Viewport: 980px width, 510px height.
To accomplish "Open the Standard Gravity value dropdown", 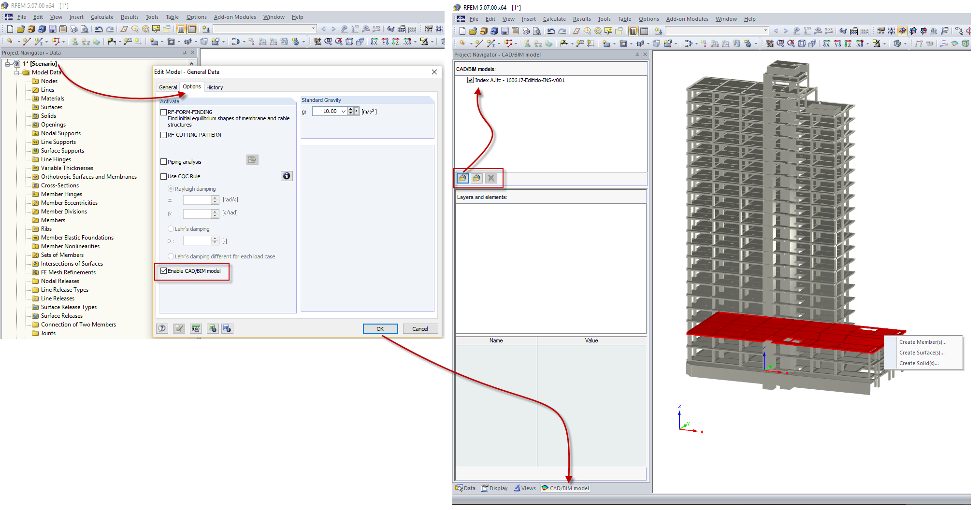I will pos(343,111).
